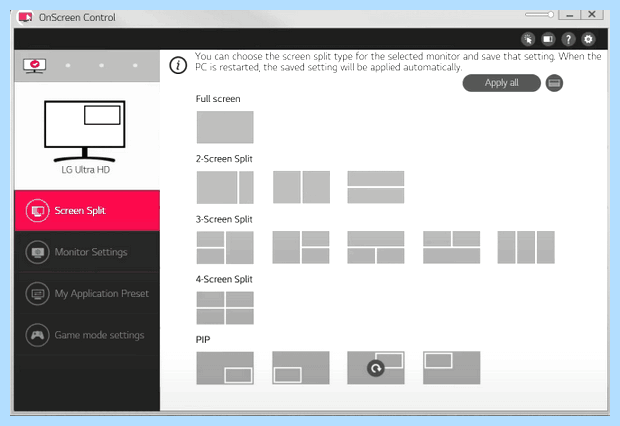Image resolution: width=620 pixels, height=426 pixels.
Task: Open settings with the gear icon
Action: [x=588, y=39]
